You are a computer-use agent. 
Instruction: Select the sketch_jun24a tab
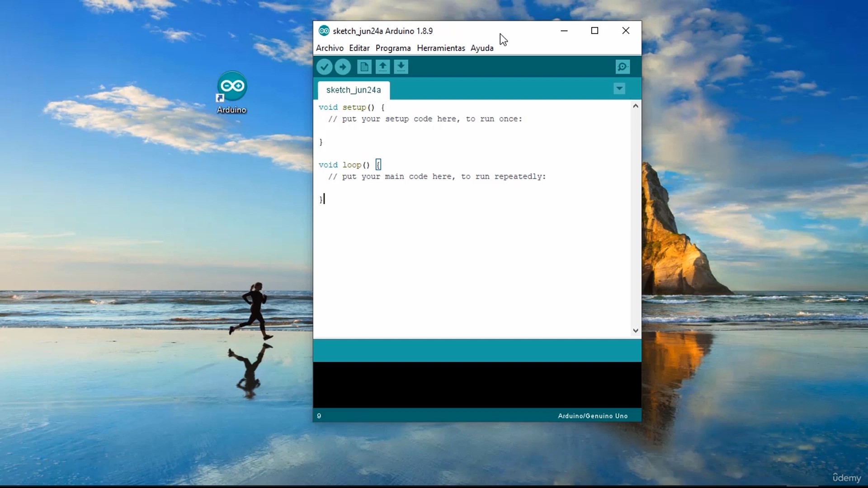point(354,90)
